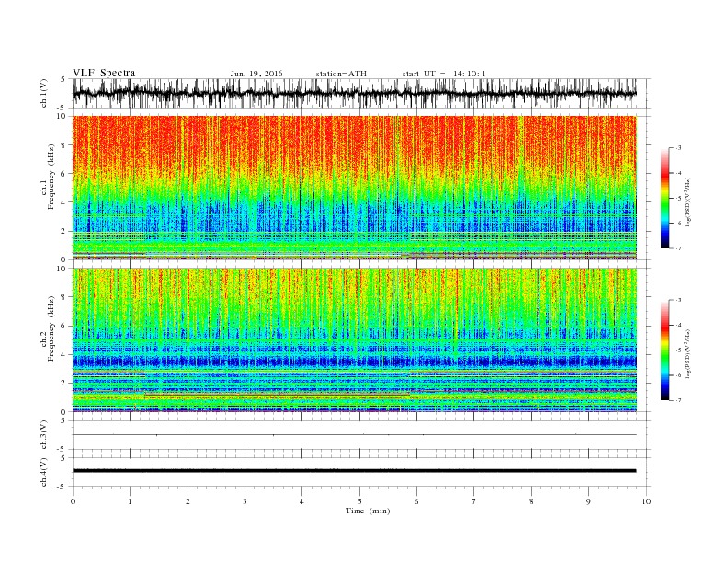Viewport: 728px width, 563px height.
Task: Click time axis tick label "0"
Action: coord(73,501)
